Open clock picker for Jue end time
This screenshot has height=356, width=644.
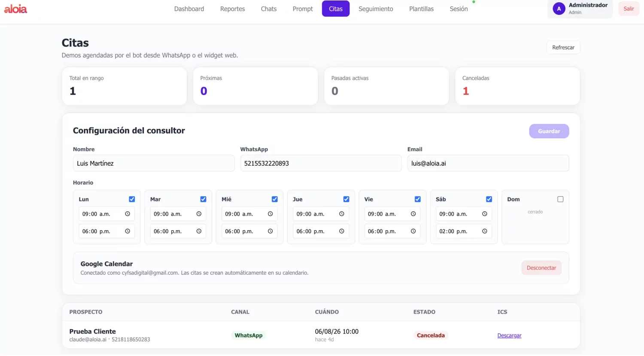(x=342, y=231)
